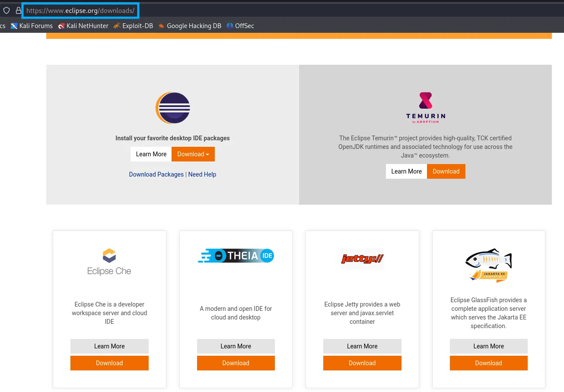The image size is (564, 392).
Task: Open the Need Help link
Action: (202, 174)
